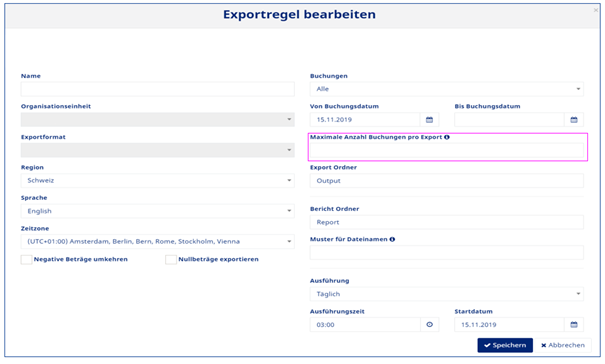
Task: Open the Ausführung dropdown showing Täglich
Action: point(446,294)
